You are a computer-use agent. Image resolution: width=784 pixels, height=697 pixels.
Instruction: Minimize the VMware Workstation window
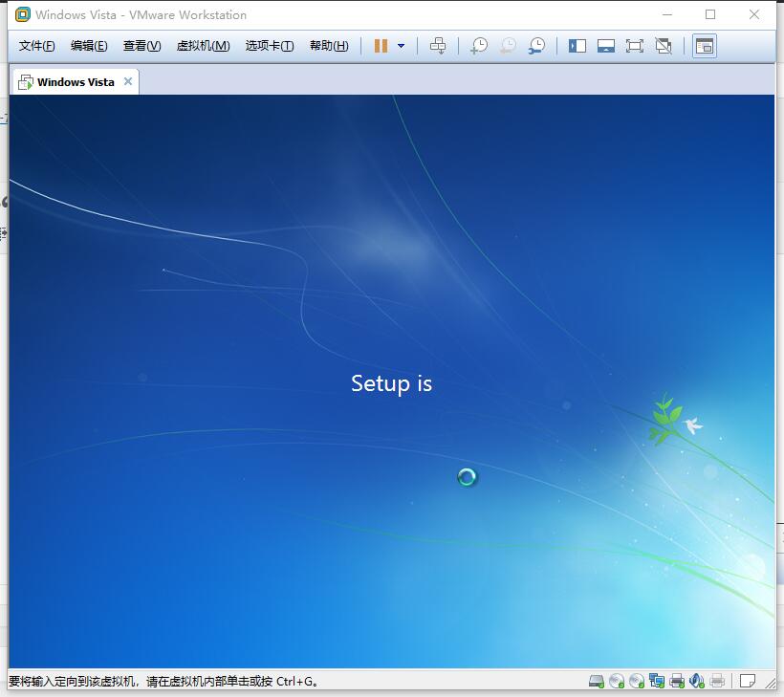coord(667,14)
